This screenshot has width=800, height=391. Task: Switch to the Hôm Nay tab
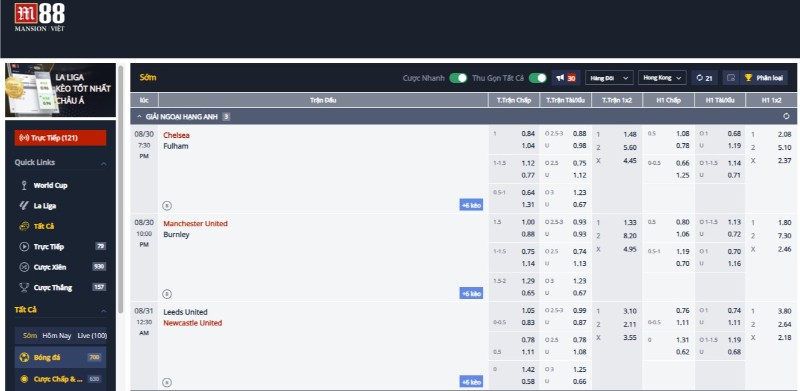click(57, 336)
